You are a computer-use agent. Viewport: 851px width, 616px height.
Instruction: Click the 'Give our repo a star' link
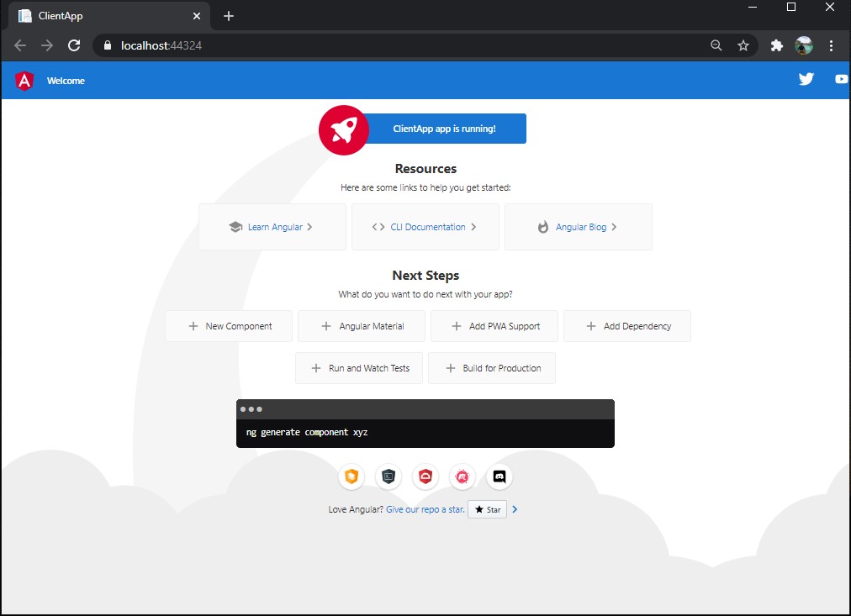click(425, 510)
